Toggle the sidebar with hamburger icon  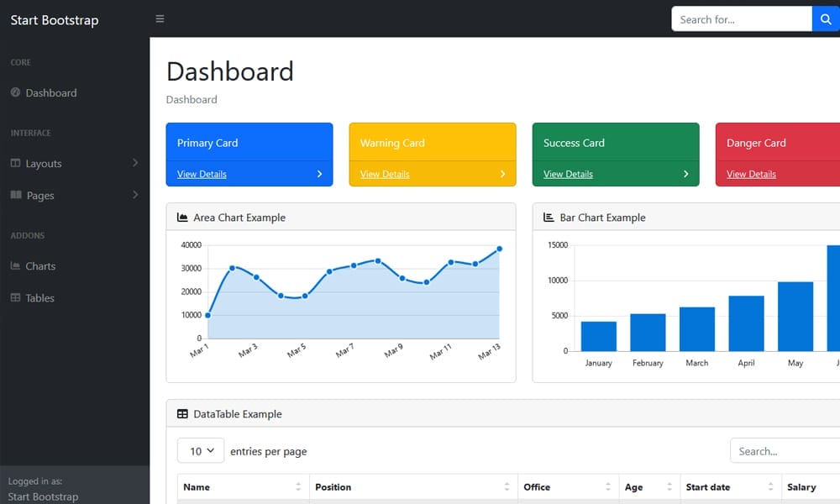coord(160,19)
